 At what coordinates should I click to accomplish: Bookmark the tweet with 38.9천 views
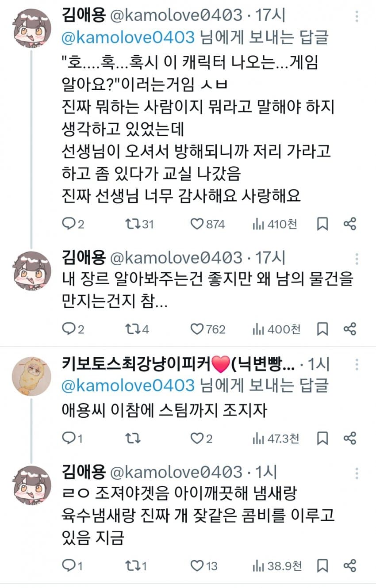[323, 565]
